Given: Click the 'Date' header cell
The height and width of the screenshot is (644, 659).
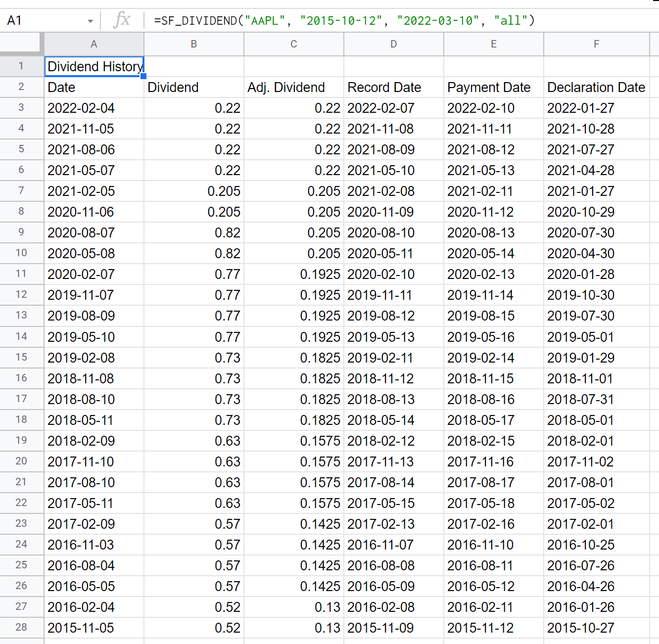Looking at the screenshot, I should (x=94, y=87).
